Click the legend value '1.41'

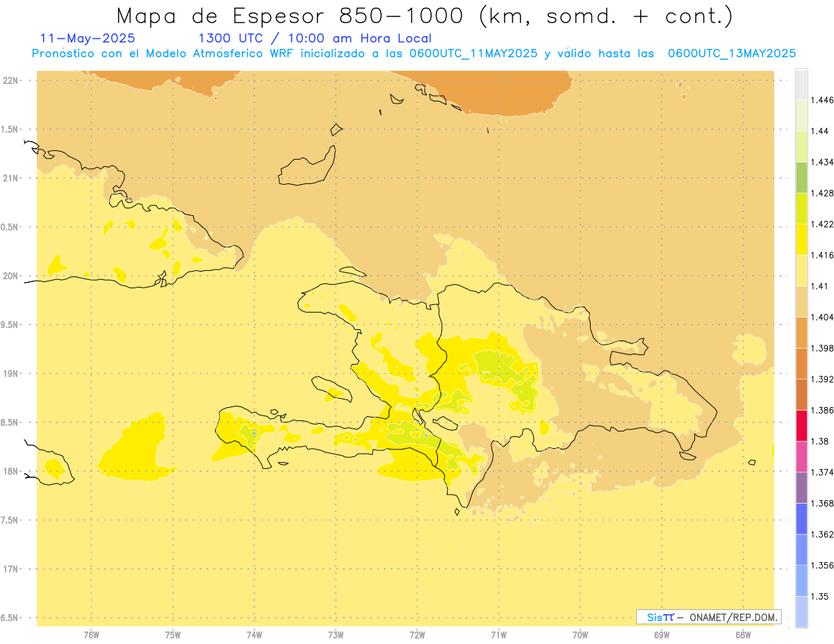tap(821, 286)
